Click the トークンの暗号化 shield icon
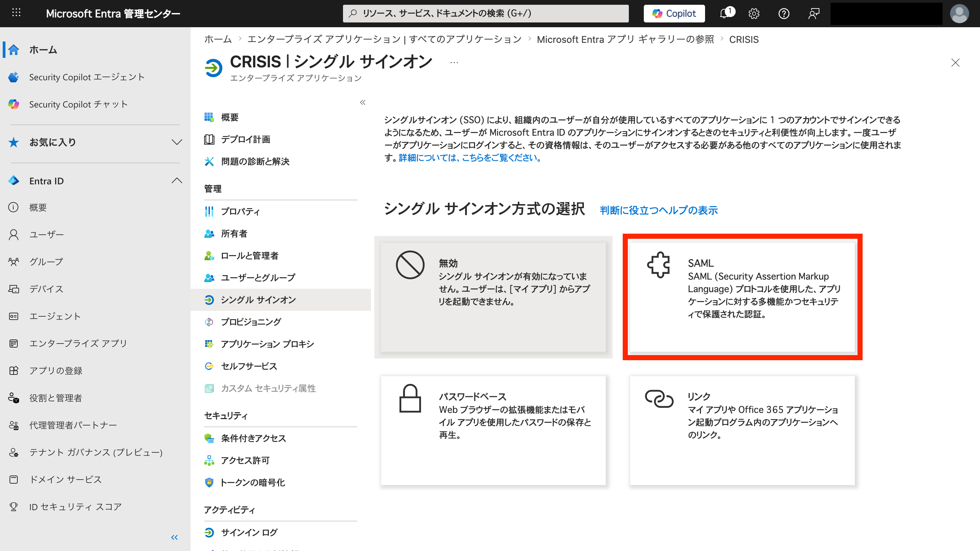This screenshot has width=980, height=551. tap(209, 483)
